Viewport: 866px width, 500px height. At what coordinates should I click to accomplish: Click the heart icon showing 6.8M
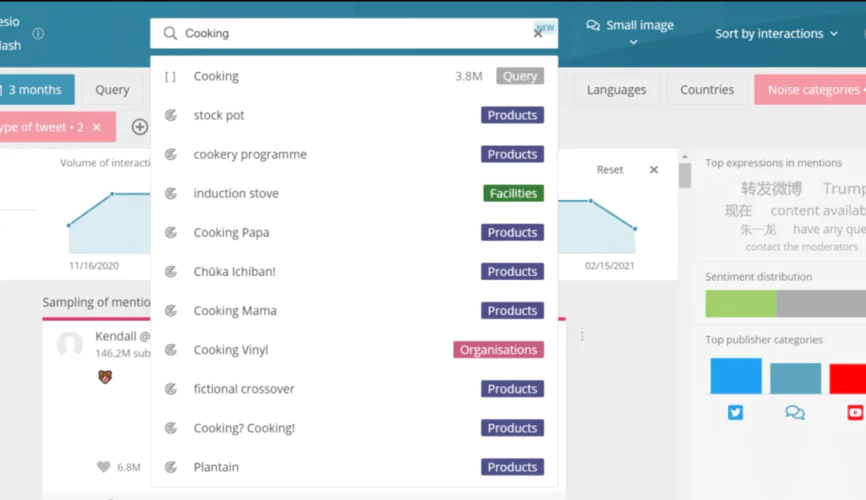coord(103,467)
